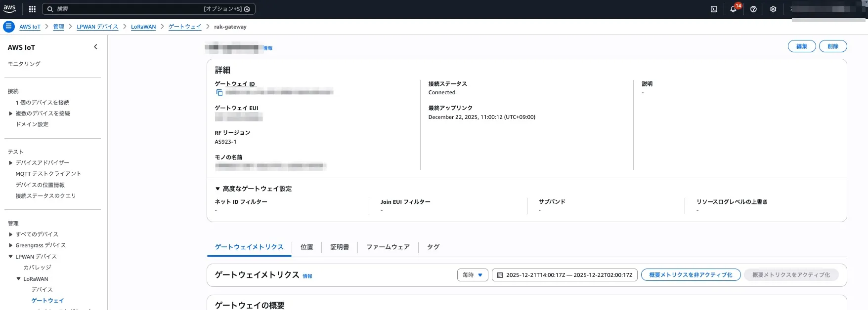Screen dimensions: 868x310
Task: Open the AWS home logo
Action: 10,8
